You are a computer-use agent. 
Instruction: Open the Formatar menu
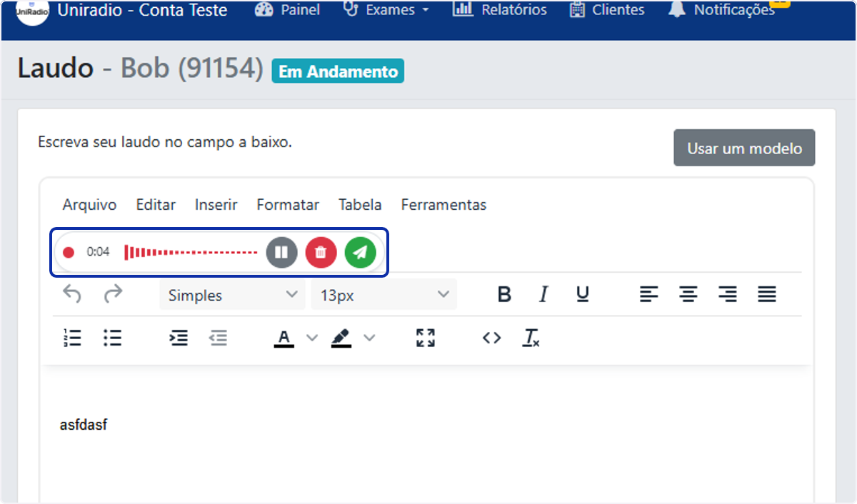click(x=288, y=205)
